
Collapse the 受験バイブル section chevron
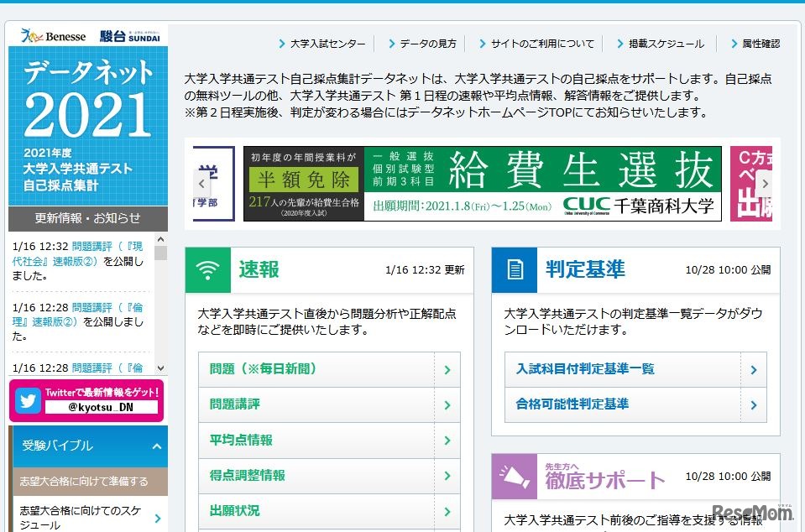point(156,447)
